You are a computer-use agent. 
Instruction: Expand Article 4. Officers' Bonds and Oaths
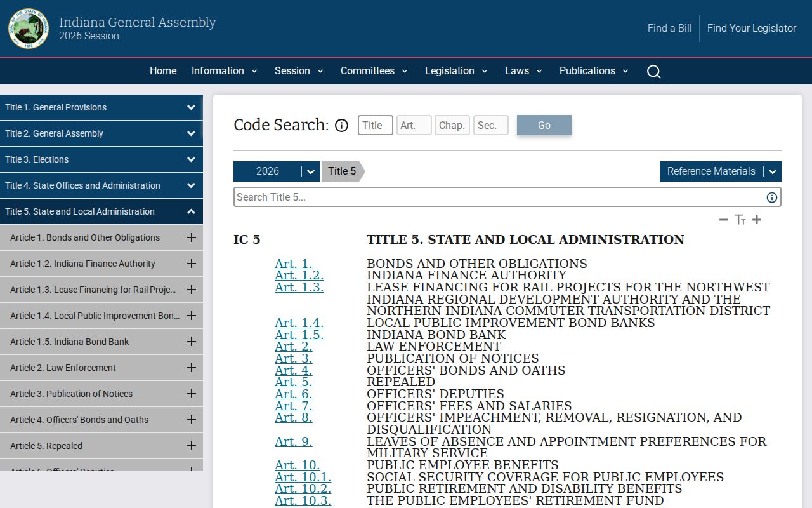click(x=191, y=420)
